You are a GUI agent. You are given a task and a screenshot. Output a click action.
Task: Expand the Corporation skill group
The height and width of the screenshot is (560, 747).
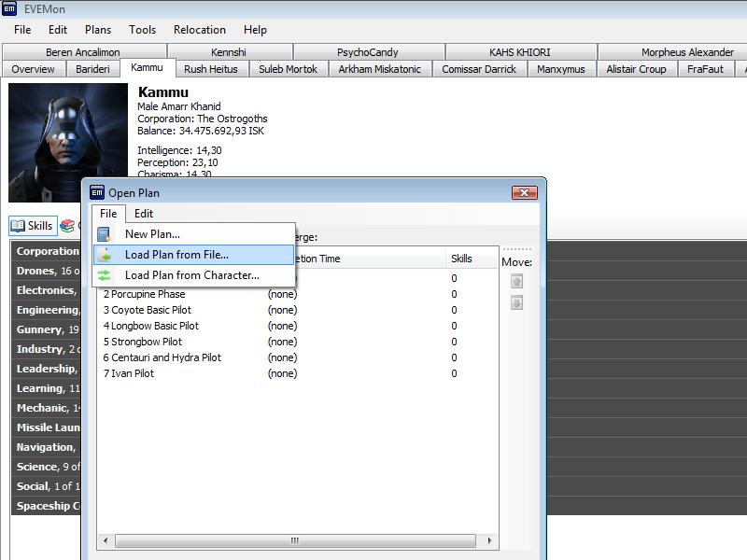tap(46, 251)
